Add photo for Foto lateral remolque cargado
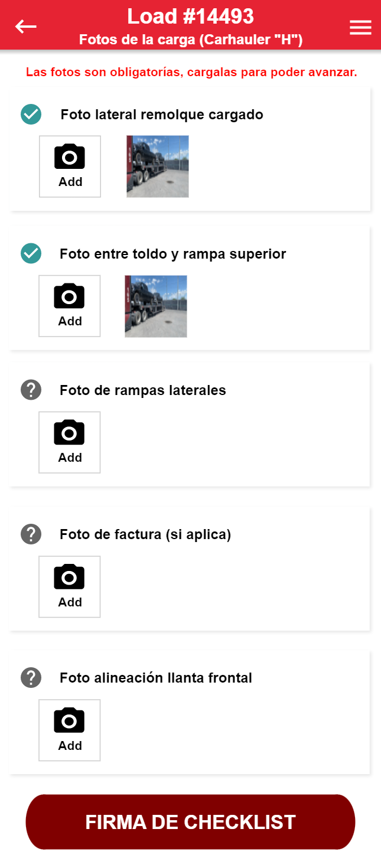 point(70,167)
